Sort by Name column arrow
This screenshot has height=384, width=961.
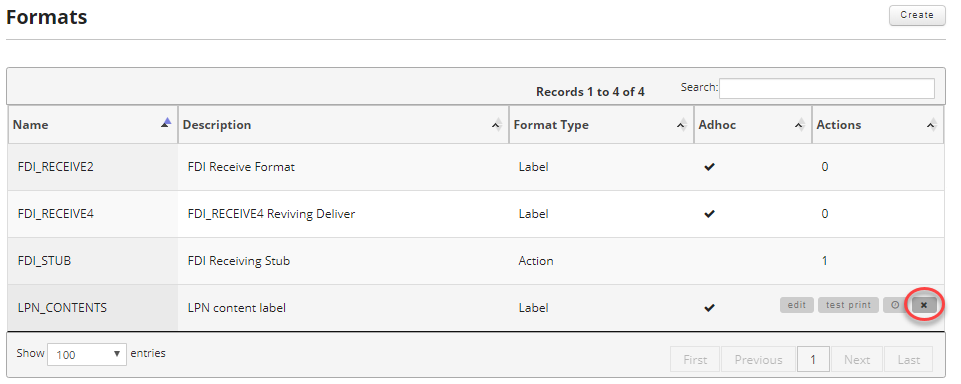[x=166, y=123]
